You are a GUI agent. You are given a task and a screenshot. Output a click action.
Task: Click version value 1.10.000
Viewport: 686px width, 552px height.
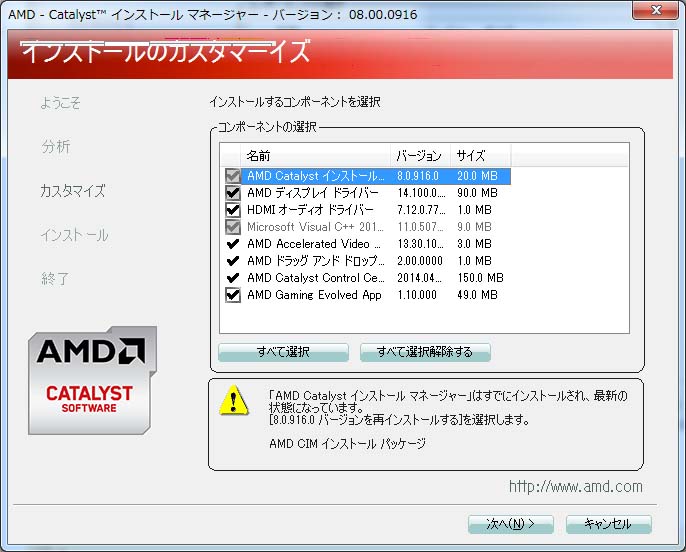tap(416, 295)
